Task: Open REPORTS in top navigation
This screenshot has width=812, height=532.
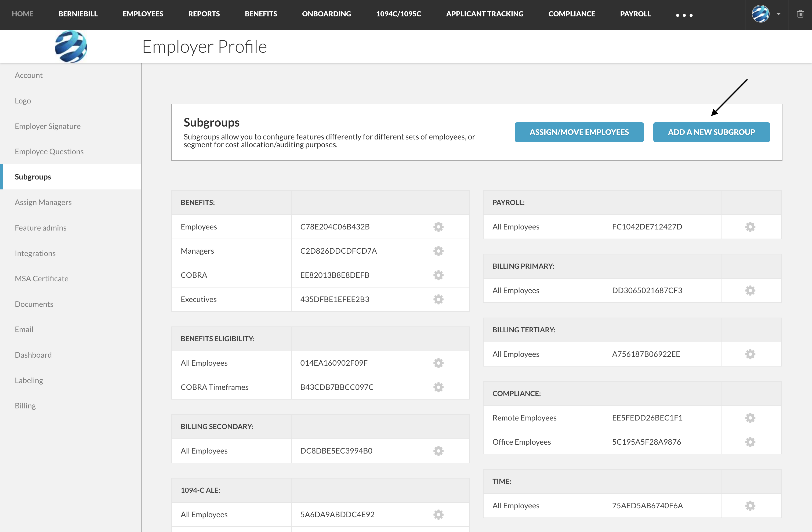Action: [204, 14]
